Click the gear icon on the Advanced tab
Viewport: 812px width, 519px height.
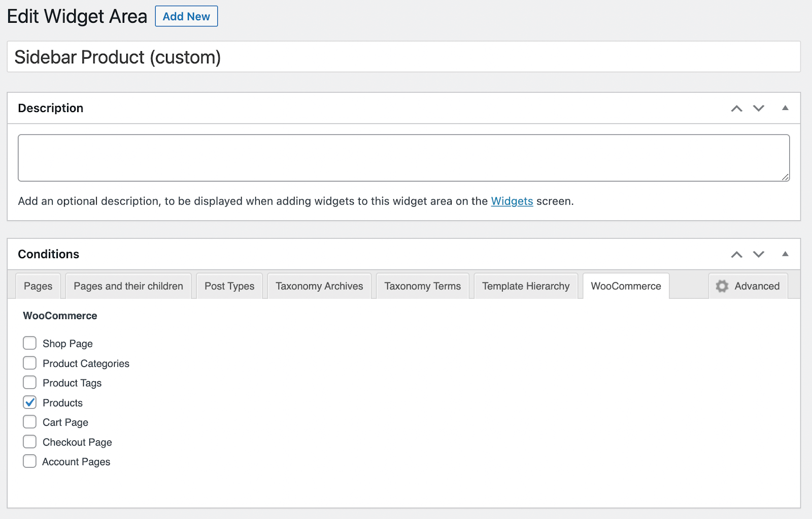click(x=722, y=286)
